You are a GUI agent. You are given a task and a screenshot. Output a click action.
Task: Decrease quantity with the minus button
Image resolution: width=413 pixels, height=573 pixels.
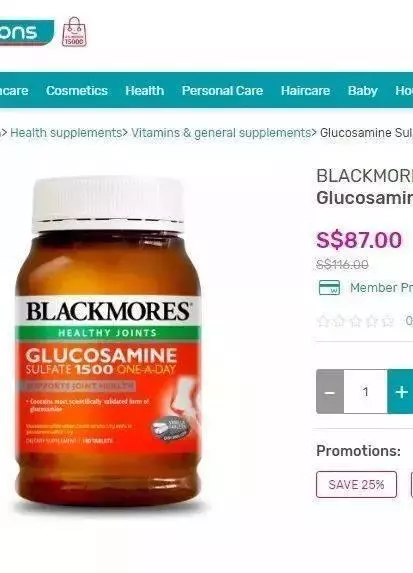(330, 392)
